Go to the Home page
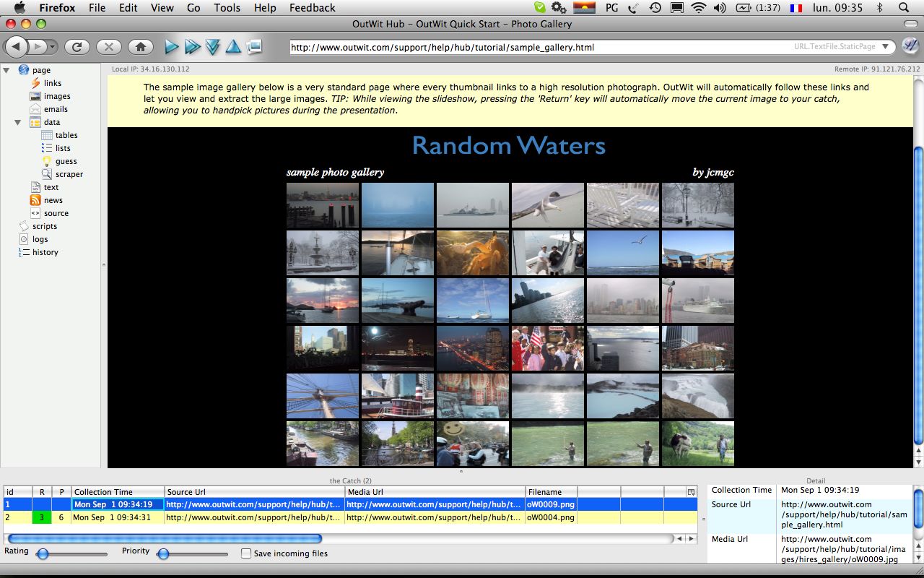Viewport: 924px width, 578px height. (140, 47)
